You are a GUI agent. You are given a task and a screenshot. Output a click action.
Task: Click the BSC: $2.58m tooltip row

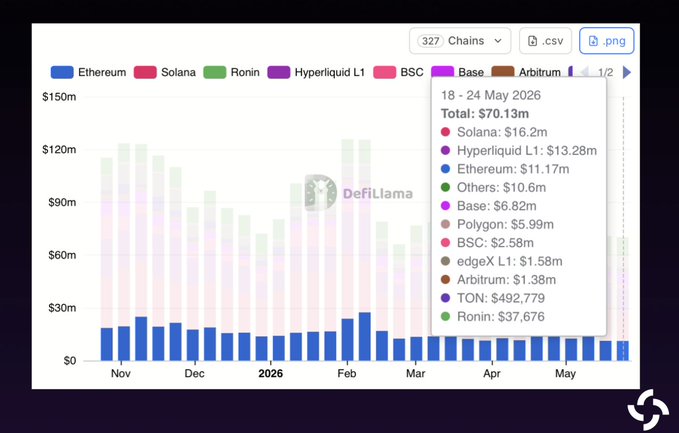(x=487, y=242)
